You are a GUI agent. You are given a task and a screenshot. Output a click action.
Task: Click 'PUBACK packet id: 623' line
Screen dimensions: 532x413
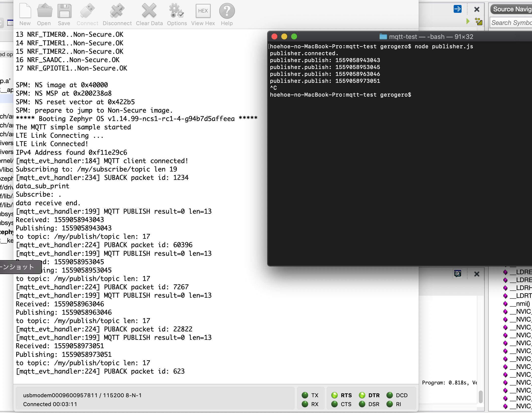[100, 371]
